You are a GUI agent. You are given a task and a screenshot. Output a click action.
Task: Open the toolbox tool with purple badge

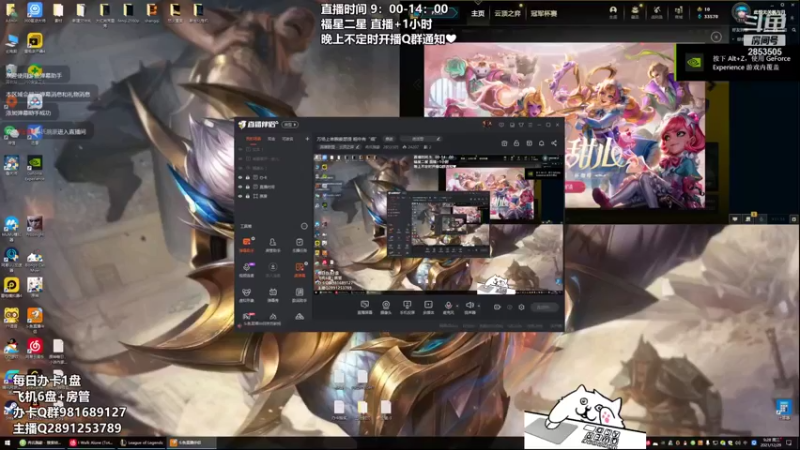(x=246, y=269)
